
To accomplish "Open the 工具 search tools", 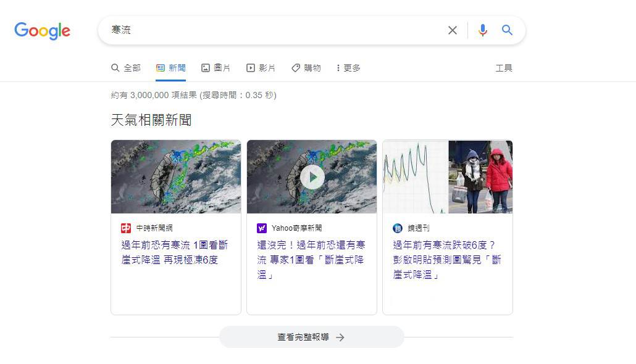I will 504,68.
